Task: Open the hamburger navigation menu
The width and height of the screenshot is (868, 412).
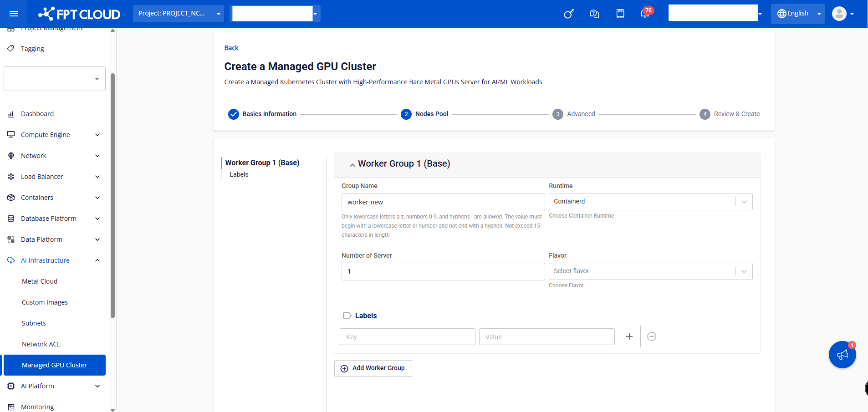Action: pyautogui.click(x=14, y=14)
